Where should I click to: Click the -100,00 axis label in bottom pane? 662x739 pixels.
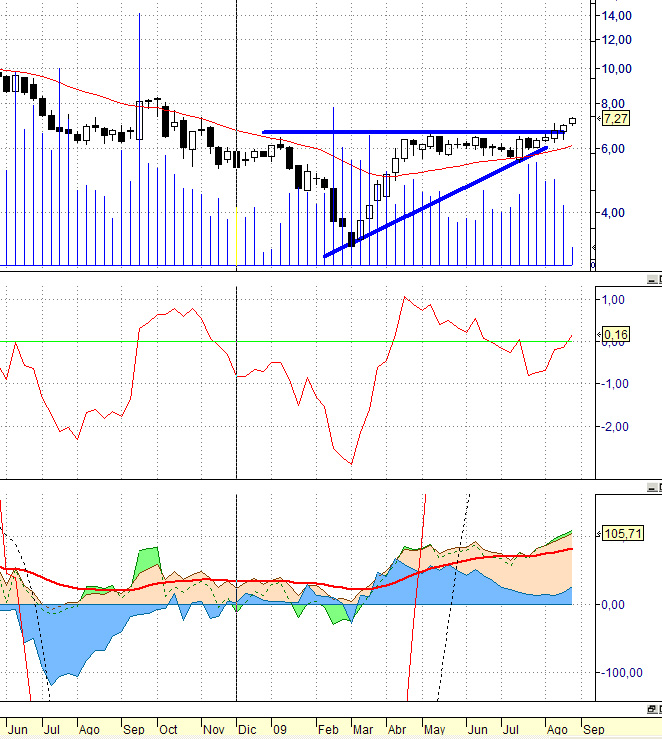click(x=621, y=673)
